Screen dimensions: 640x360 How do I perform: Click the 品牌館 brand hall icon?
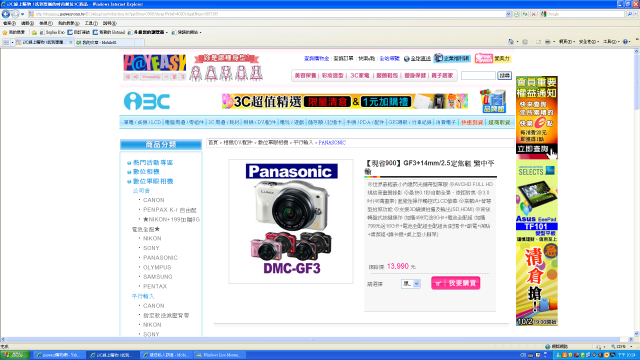493,101
